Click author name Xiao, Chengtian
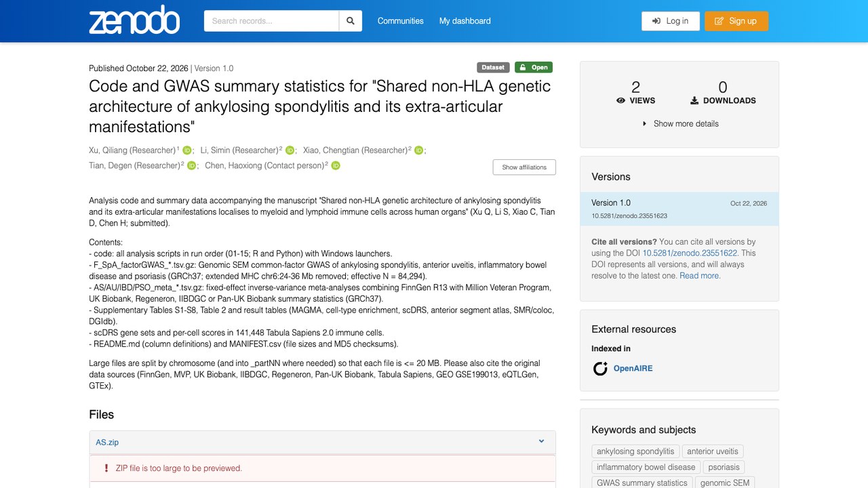 (355, 150)
